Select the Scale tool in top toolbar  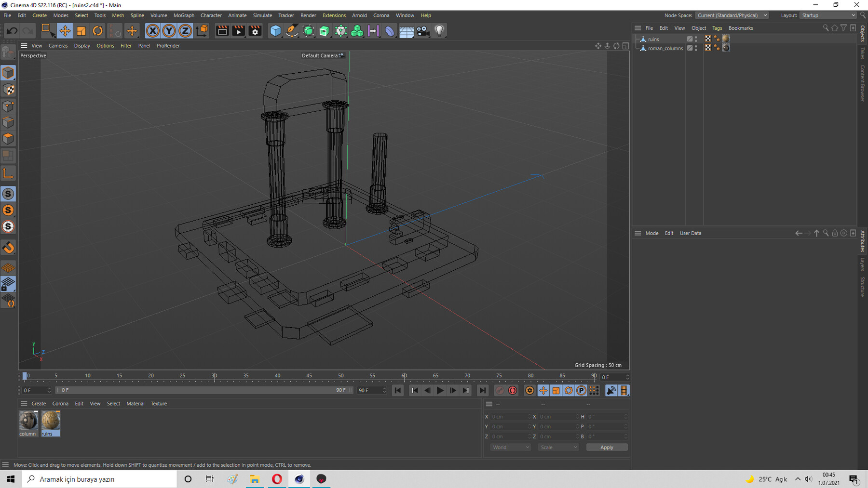coord(81,31)
